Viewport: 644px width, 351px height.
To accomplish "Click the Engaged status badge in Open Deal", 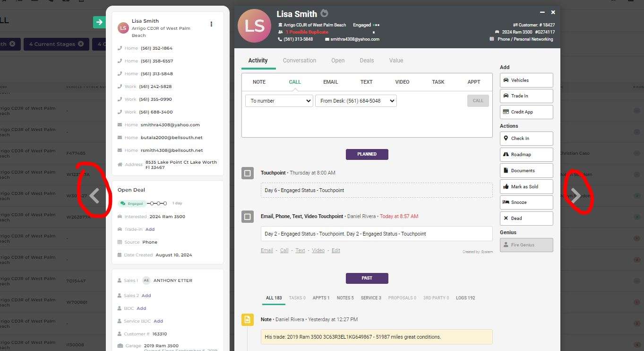I will (132, 203).
